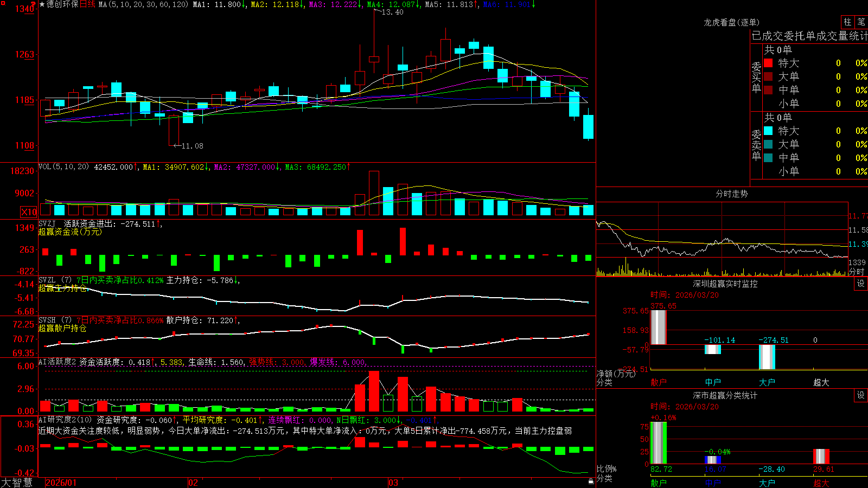Click tallest red volume bar in VOL pane
This screenshot has width=868, height=488.
point(374,194)
